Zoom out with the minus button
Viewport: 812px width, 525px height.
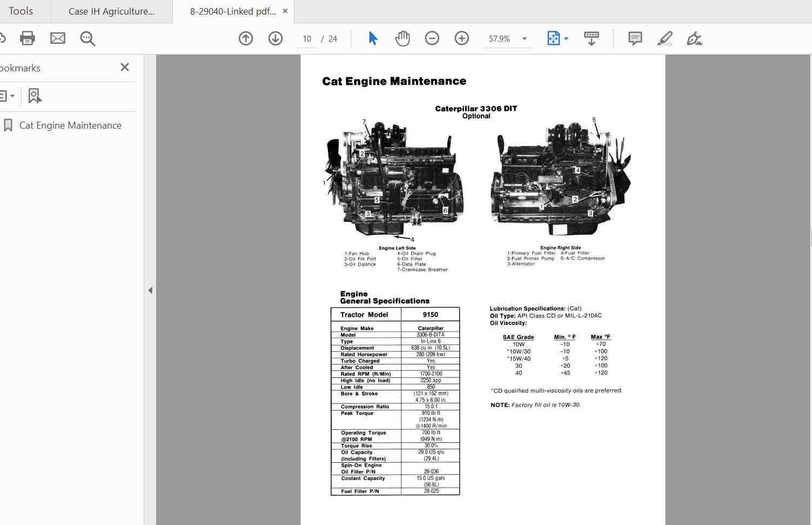tap(432, 38)
